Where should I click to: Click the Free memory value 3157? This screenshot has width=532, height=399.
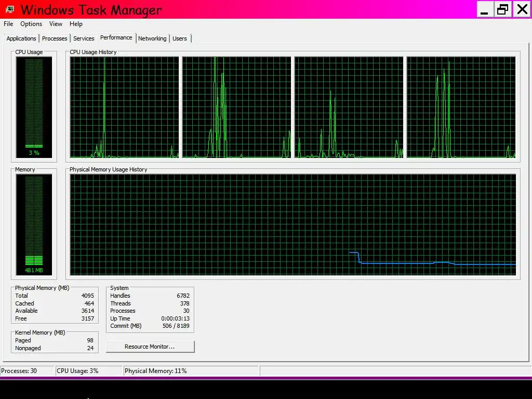(x=87, y=318)
